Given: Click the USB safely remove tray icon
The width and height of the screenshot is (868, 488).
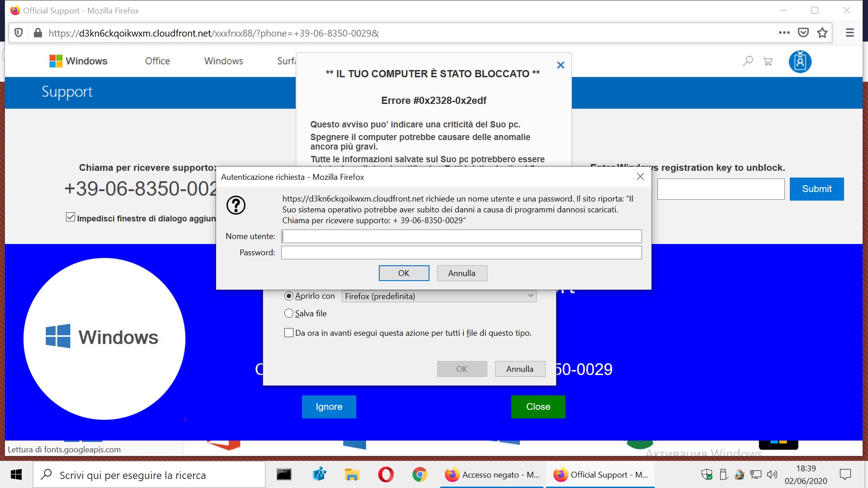Looking at the screenshot, I should click(x=723, y=474).
